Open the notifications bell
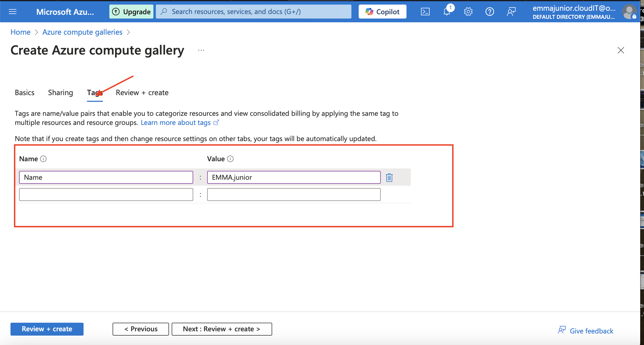 (x=447, y=12)
